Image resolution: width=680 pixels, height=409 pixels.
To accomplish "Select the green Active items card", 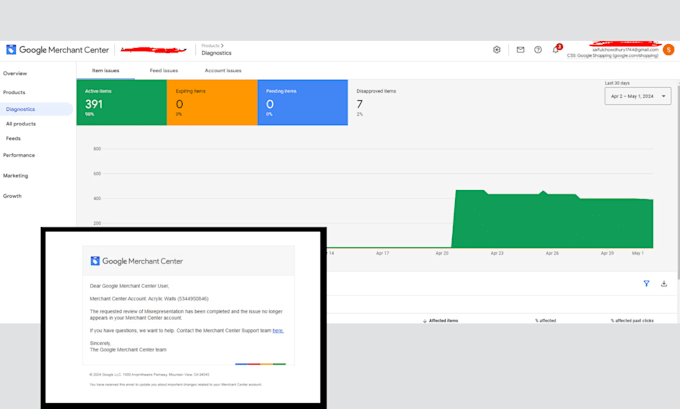I will click(121, 102).
